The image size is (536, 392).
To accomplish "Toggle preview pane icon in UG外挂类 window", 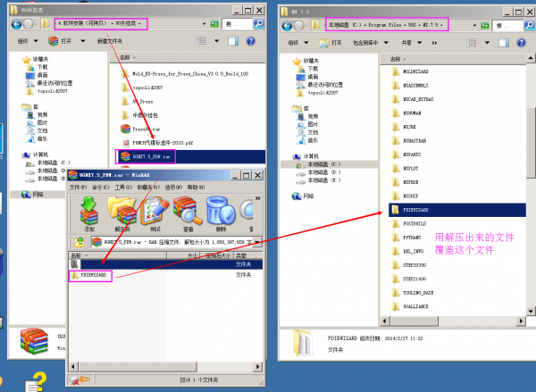I will pyautogui.click(x=233, y=41).
